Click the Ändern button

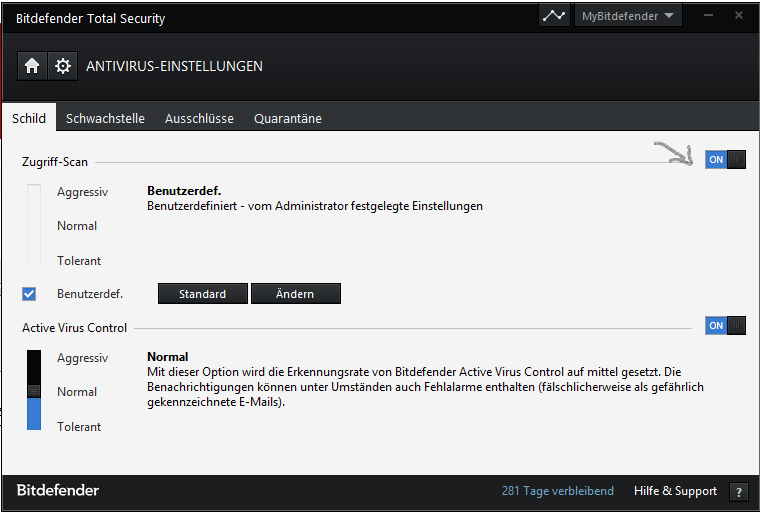point(296,294)
